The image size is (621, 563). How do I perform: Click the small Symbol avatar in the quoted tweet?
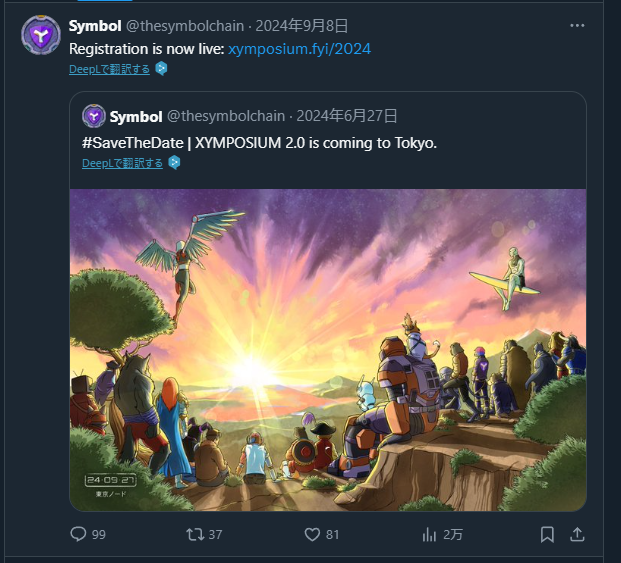coord(94,116)
